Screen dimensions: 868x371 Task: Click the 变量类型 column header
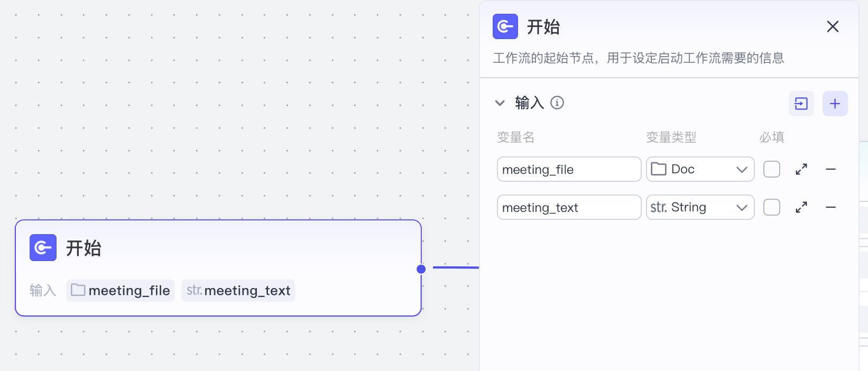[671, 137]
